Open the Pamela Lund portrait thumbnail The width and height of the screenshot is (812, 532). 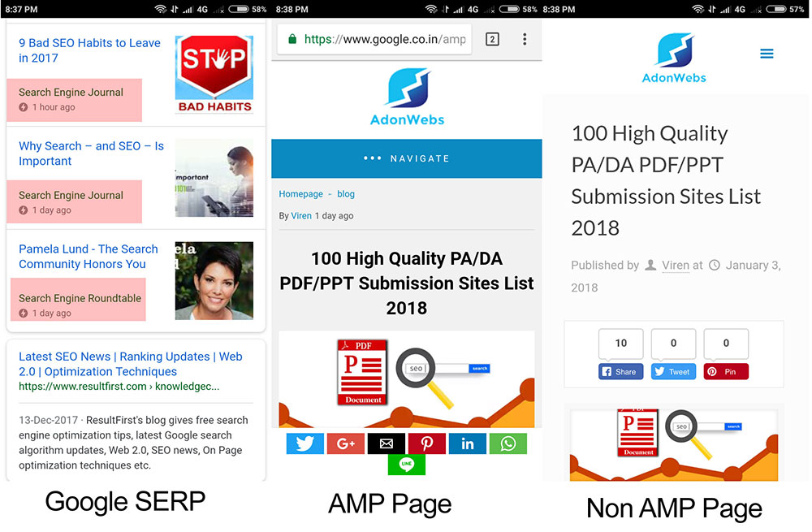point(214,281)
